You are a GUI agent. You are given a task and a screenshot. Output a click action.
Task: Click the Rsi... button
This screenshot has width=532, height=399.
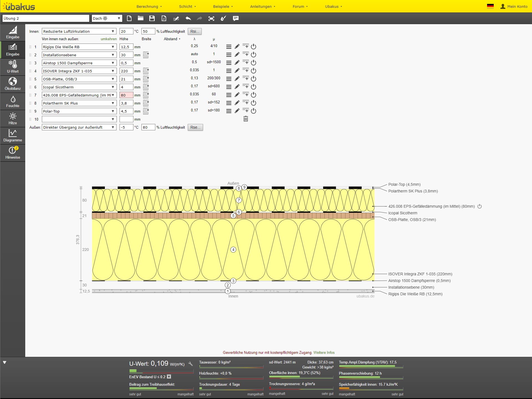194,32
